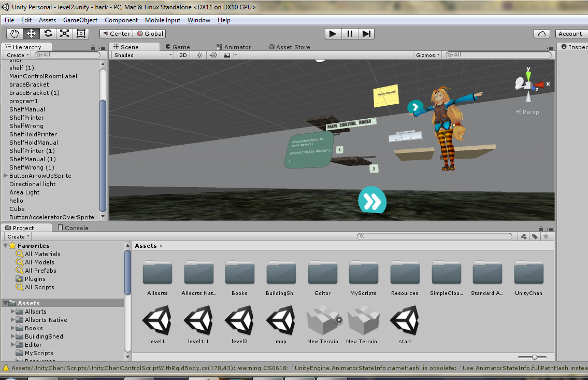The height and width of the screenshot is (380, 588).
Task: Toggle 2D scene view mode
Action: 183,55
